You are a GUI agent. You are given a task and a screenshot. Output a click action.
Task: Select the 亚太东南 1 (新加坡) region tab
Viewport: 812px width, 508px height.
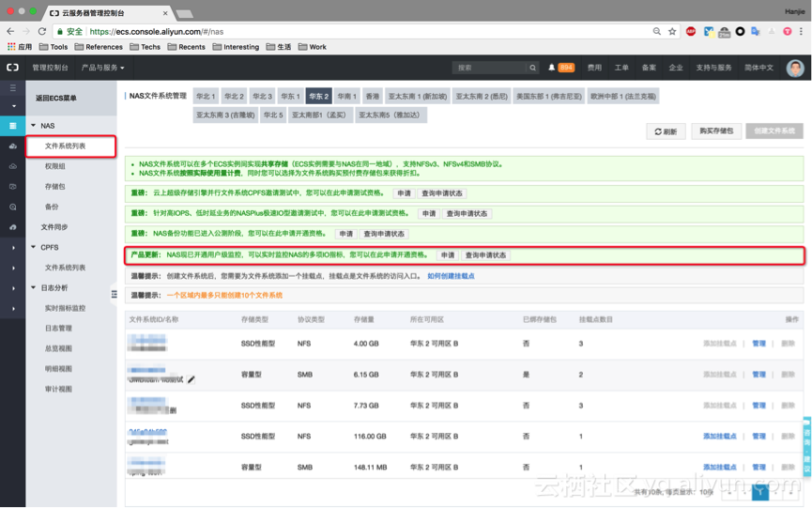coord(418,97)
